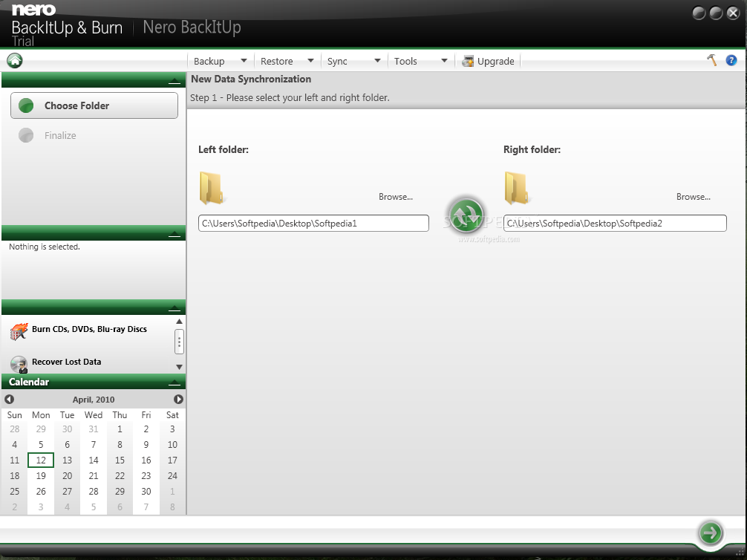Open Recover Lost Data link
This screenshot has width=747, height=560.
[66, 362]
